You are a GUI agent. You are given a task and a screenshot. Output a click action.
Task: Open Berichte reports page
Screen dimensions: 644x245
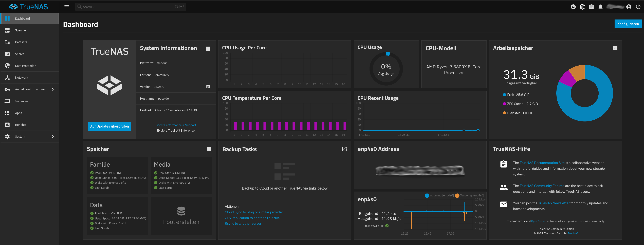29,125
